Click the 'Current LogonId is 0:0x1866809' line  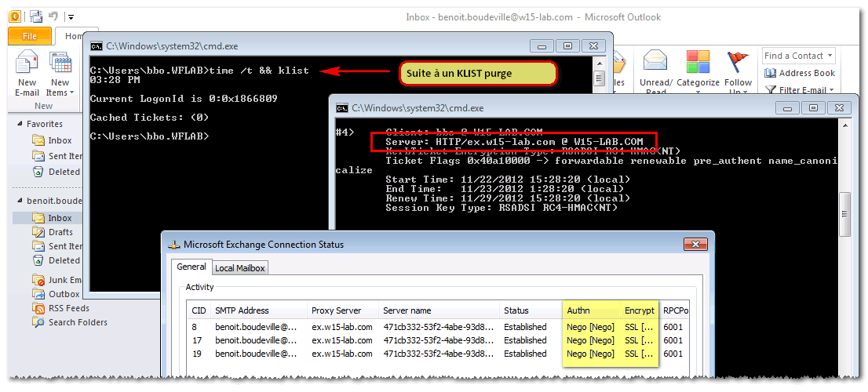(184, 99)
